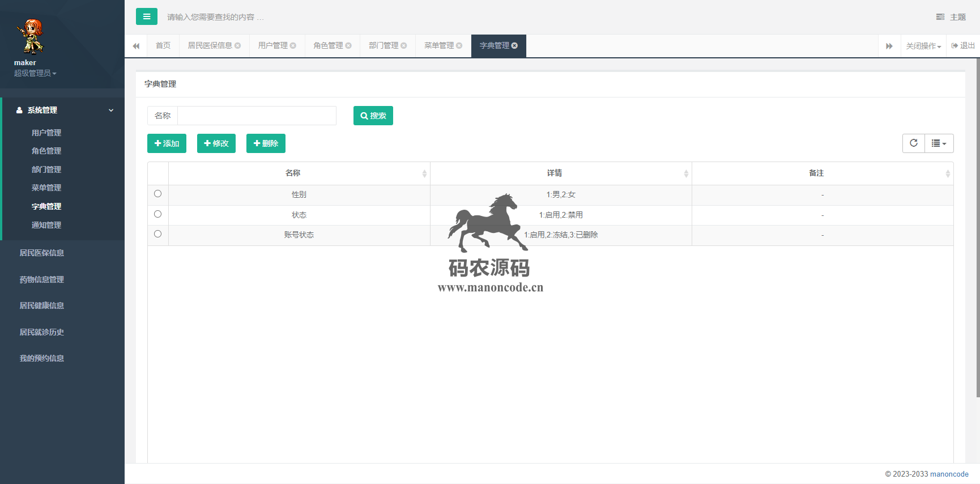Sort table by 备注 column arrows
Screen dimensions: 980x484
pyautogui.click(x=948, y=173)
